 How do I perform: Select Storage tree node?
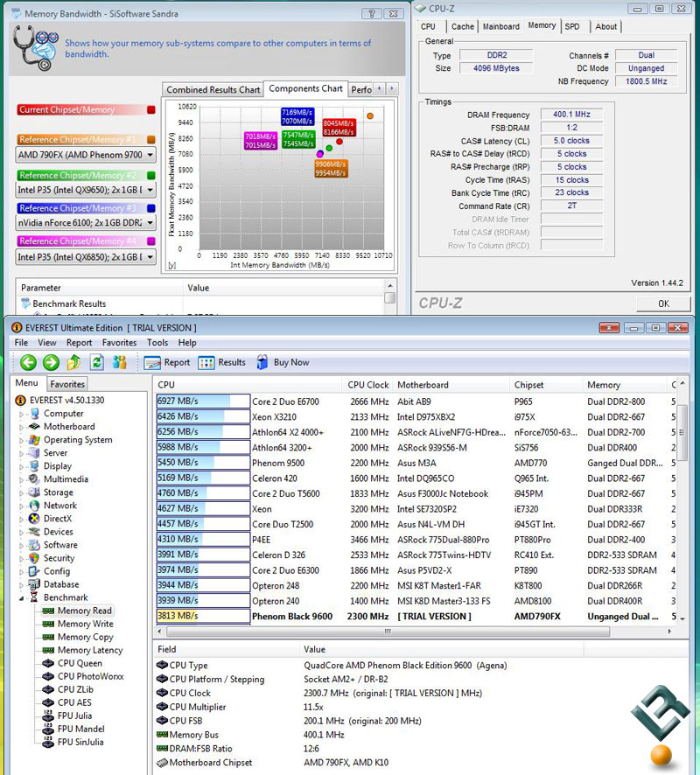coord(59,492)
